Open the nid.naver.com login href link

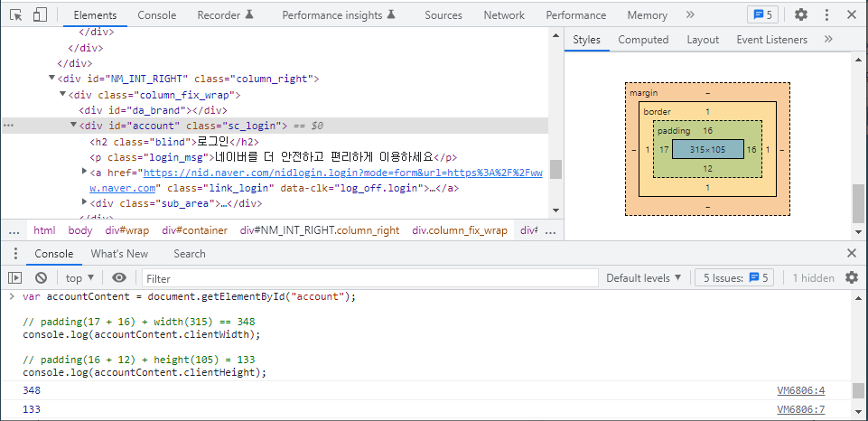click(343, 173)
